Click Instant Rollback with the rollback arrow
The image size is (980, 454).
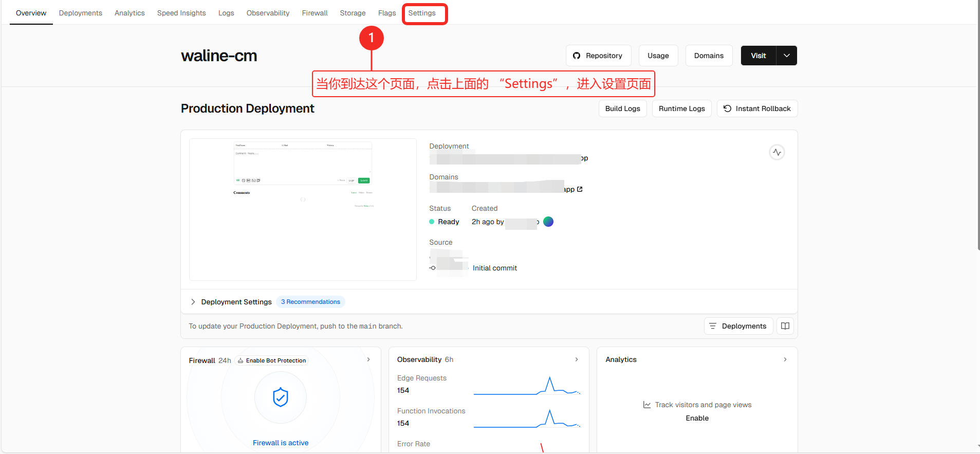(x=757, y=108)
